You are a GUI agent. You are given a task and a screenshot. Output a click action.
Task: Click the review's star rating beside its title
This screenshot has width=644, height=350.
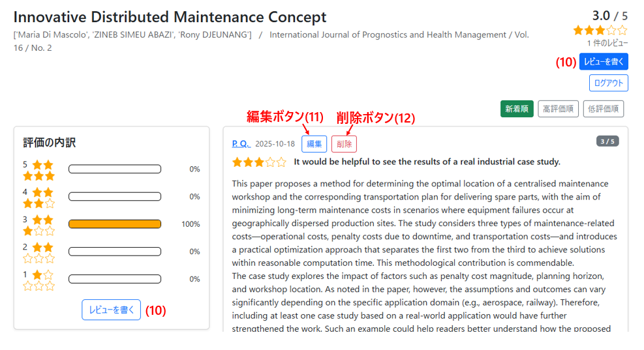[258, 162]
